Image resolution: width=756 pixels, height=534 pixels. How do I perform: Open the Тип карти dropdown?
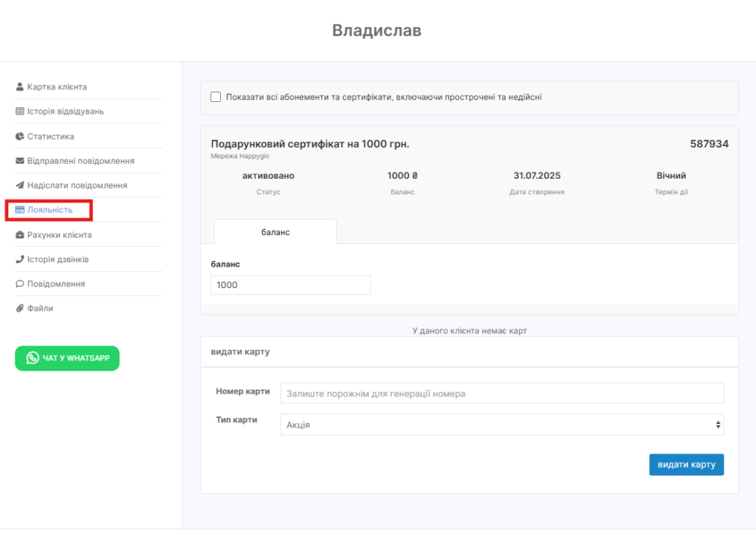(501, 425)
